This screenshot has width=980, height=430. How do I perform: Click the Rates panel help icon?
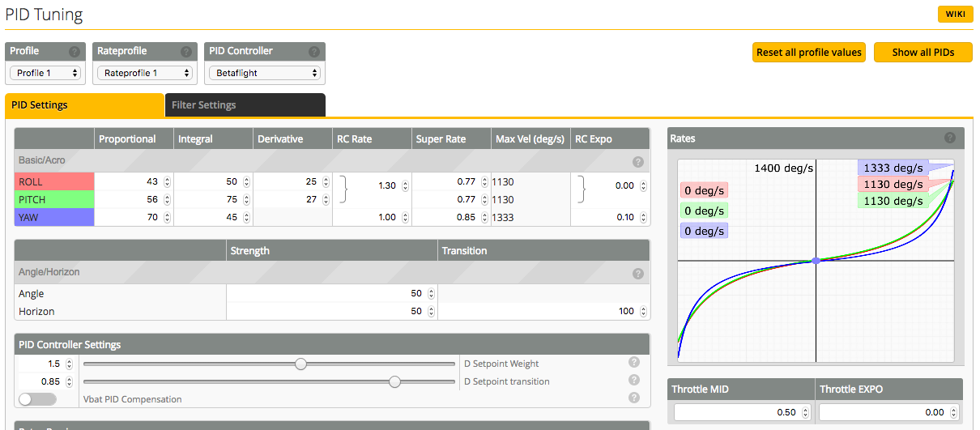(950, 138)
